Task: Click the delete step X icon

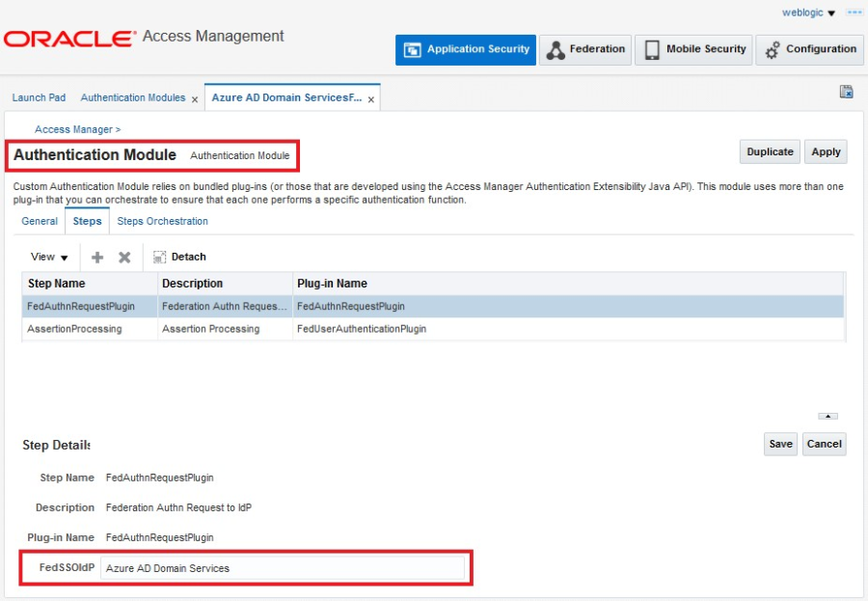Action: click(124, 258)
